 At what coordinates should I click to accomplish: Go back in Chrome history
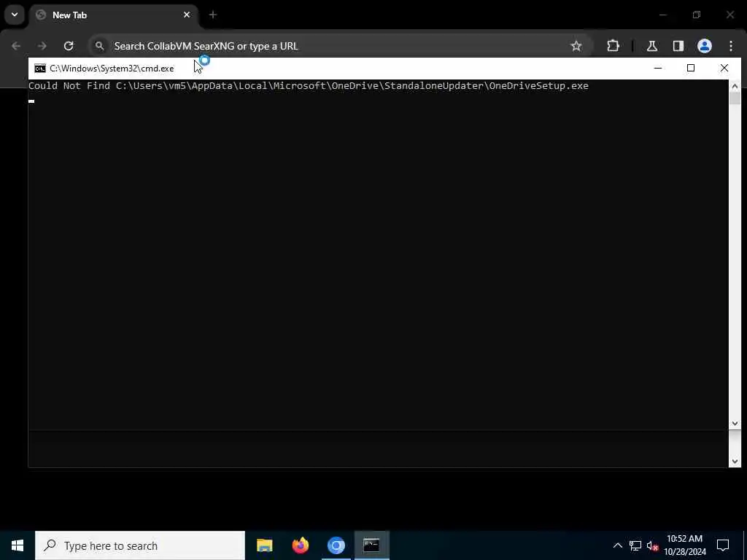click(16, 46)
